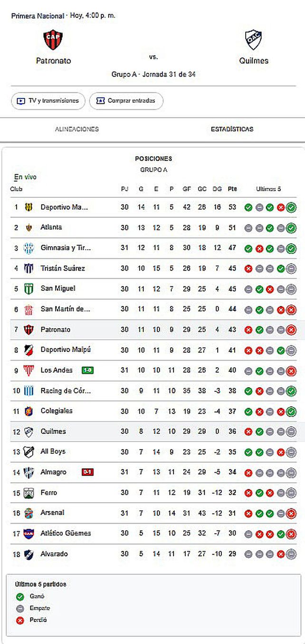
Task: Click the All Boys club crest
Action: point(29,452)
